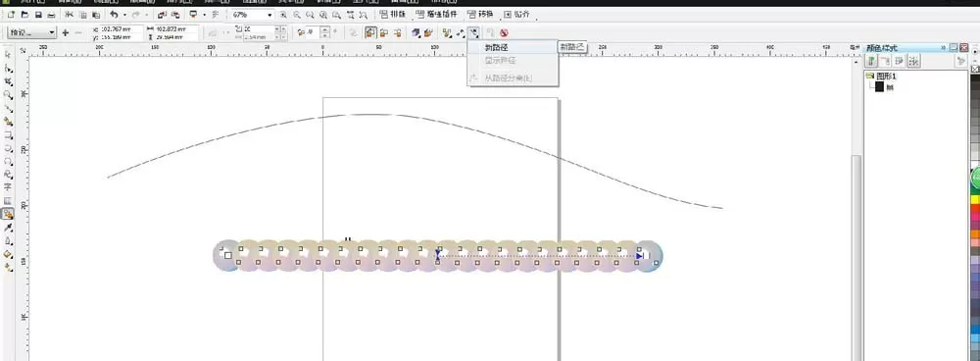Screen dimensions: 980x361
Task: Click the blend steps number field
Action: (x=259, y=28)
